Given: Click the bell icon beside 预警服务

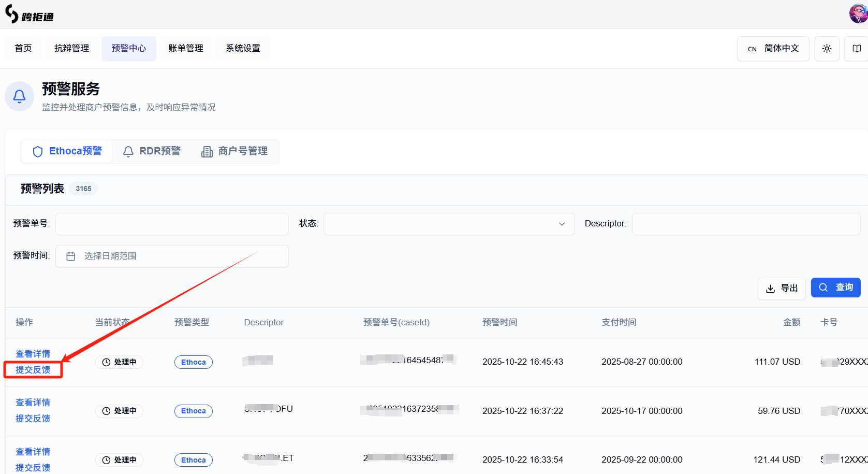Looking at the screenshot, I should 20,96.
